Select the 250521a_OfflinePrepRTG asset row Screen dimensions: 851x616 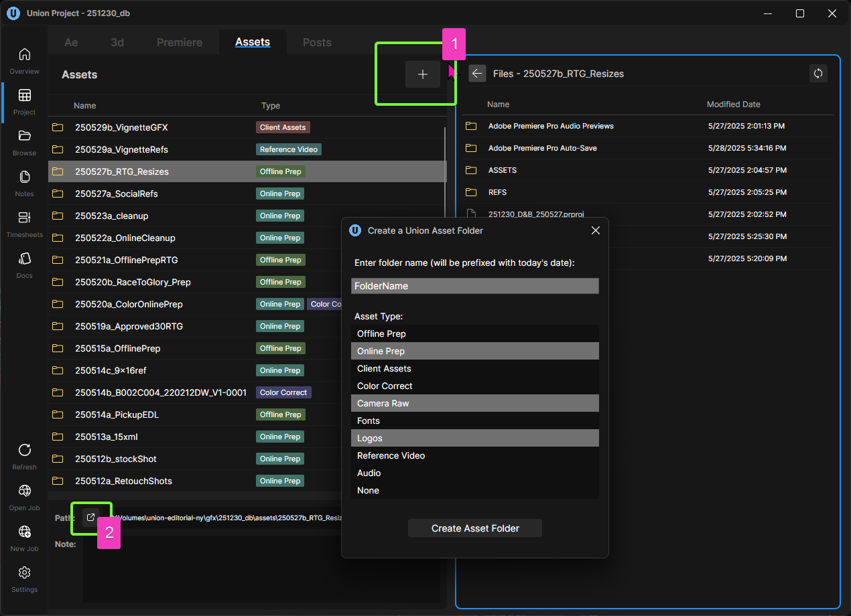[194, 260]
